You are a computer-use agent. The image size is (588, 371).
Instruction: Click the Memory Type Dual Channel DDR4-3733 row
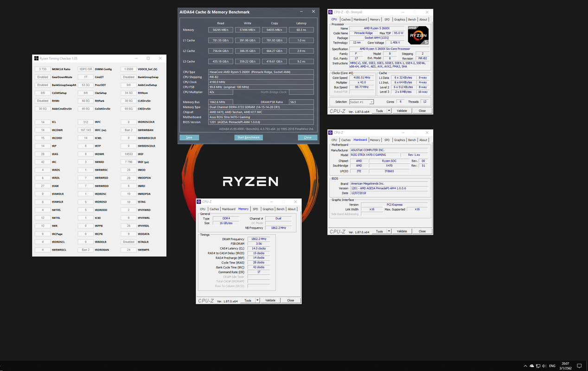[x=261, y=107]
